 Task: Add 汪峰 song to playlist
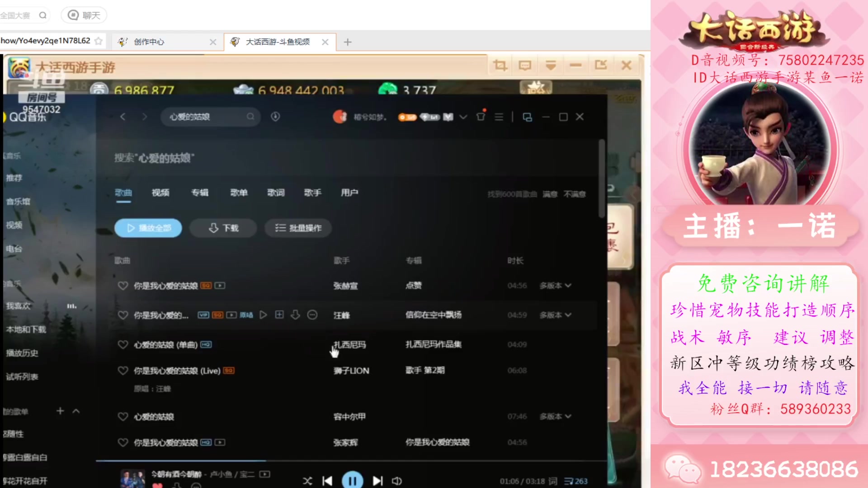[279, 314]
